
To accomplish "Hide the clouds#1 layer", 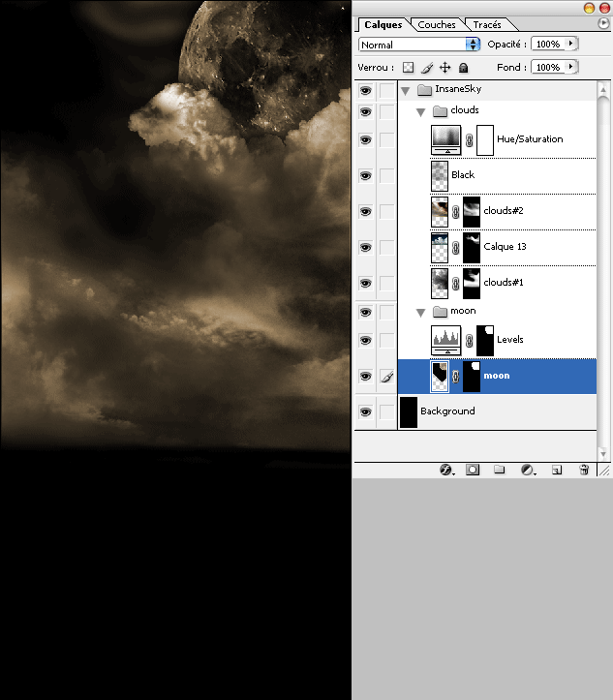I will [x=366, y=283].
